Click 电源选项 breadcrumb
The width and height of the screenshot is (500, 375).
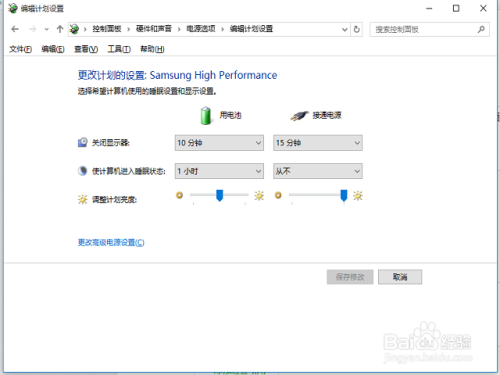pyautogui.click(x=201, y=29)
